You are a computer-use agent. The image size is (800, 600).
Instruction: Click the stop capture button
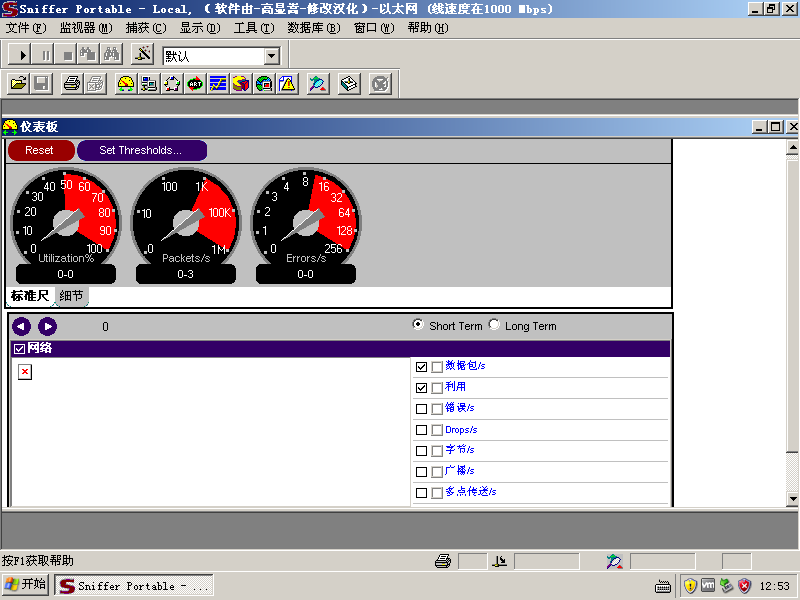point(66,55)
